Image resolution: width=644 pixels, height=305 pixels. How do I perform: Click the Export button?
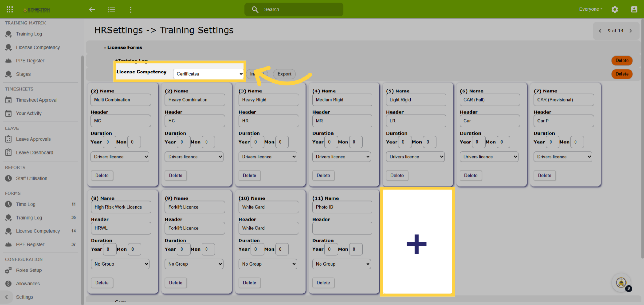[284, 74]
